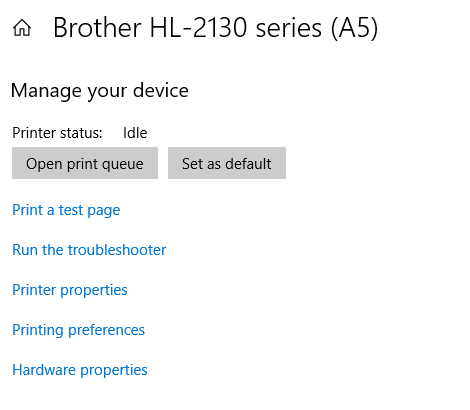Select the home icon beside printer title
This screenshot has height=410, width=470.
(22, 28)
